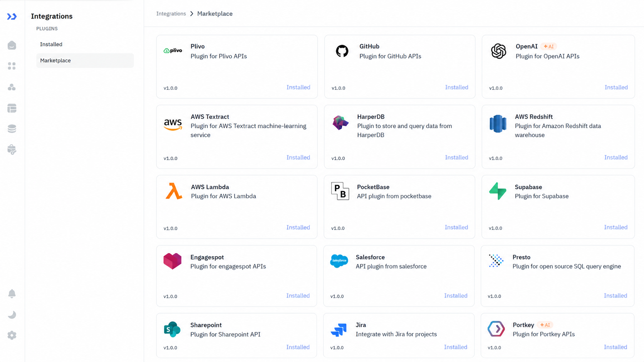Toggle dark mode moon icon
644x362 pixels.
click(12, 315)
